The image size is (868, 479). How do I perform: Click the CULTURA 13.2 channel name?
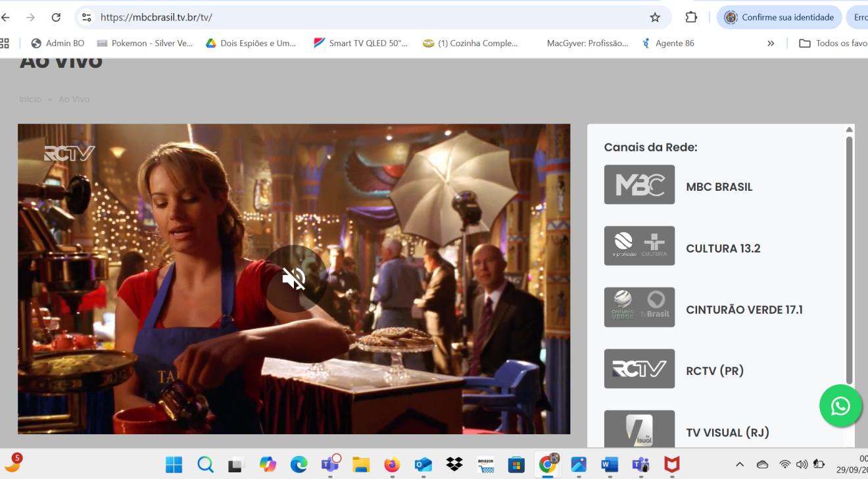point(723,249)
